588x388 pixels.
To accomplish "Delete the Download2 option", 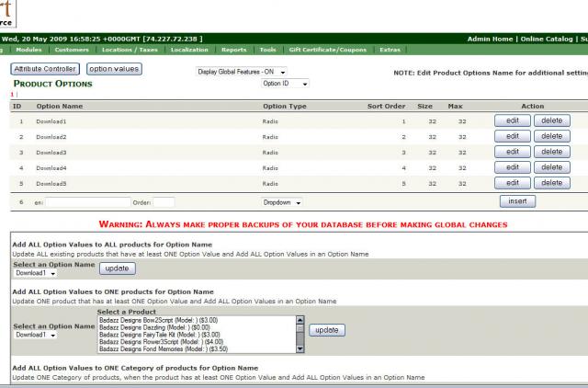I will [552, 136].
